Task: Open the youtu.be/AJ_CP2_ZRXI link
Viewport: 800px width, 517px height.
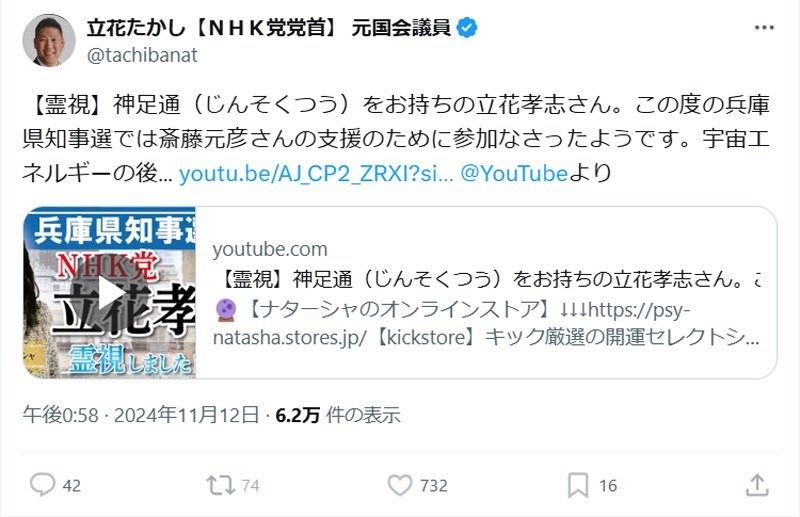Action: pos(316,174)
